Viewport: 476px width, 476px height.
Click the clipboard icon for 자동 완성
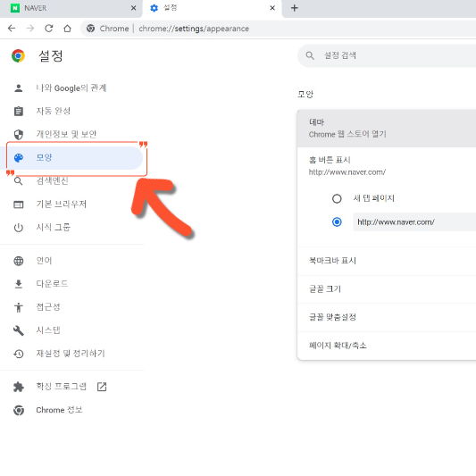(x=19, y=111)
